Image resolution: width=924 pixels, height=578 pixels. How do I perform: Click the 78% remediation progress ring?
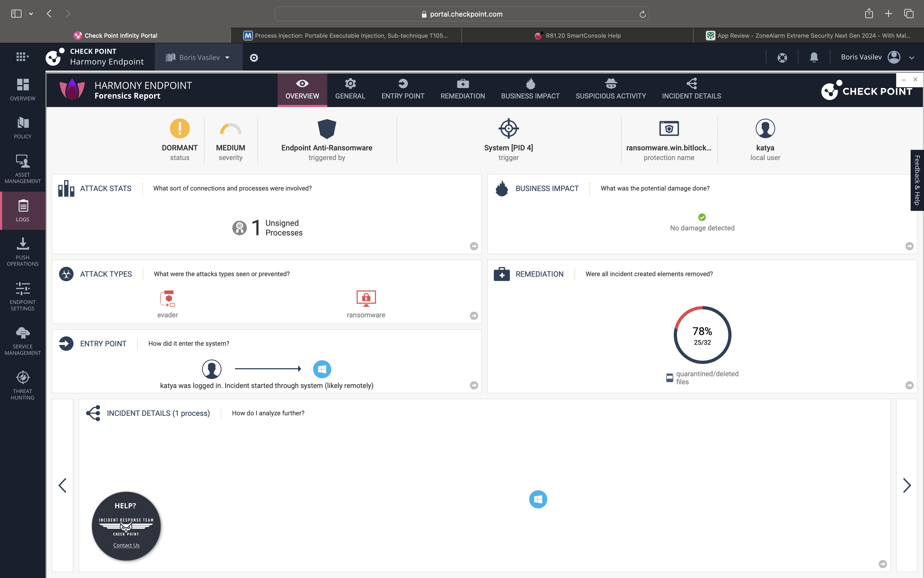pyautogui.click(x=702, y=335)
